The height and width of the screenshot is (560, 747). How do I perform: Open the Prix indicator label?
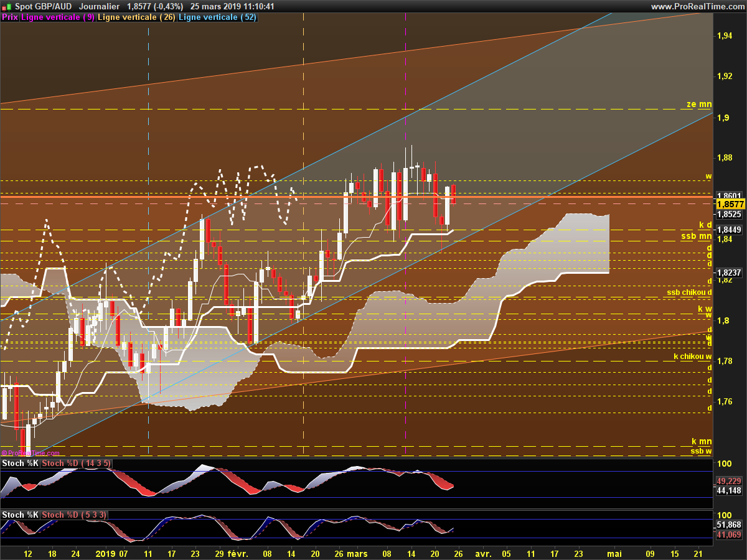coord(10,17)
